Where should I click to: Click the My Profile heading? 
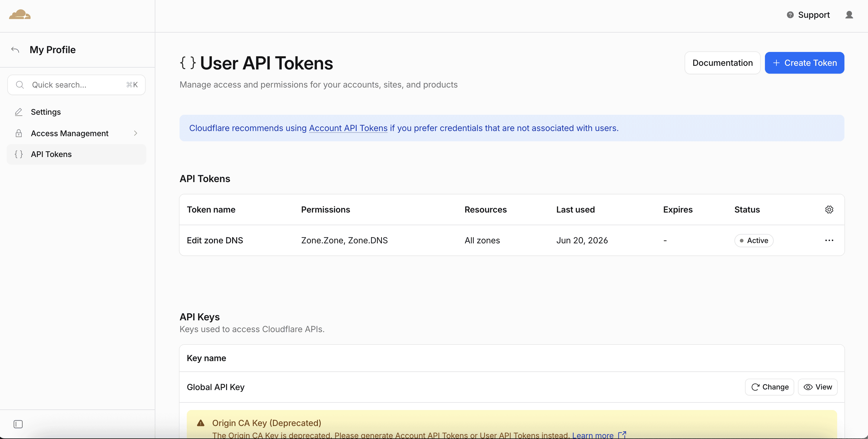point(53,50)
